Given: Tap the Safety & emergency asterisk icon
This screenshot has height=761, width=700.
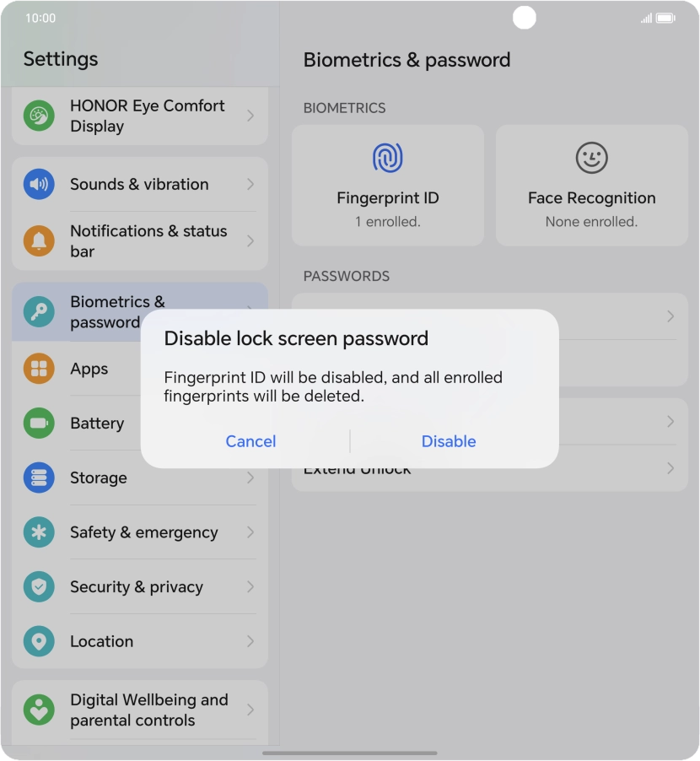Looking at the screenshot, I should (39, 532).
